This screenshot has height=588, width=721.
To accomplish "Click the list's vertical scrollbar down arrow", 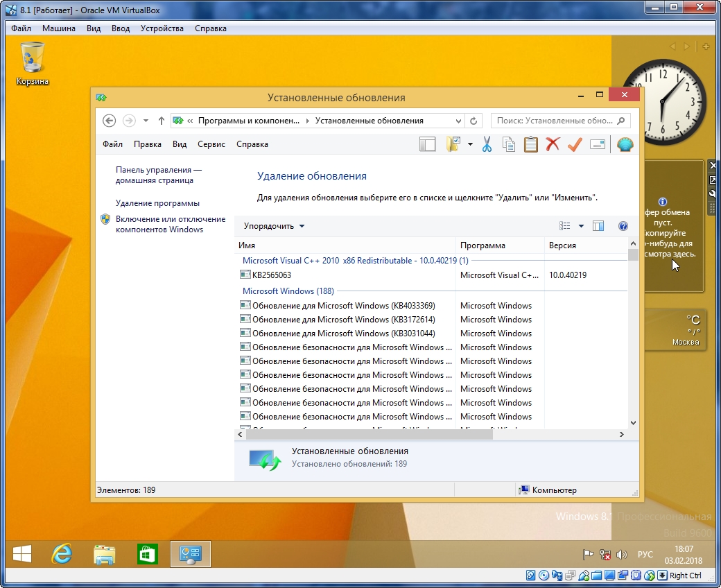I will point(633,422).
